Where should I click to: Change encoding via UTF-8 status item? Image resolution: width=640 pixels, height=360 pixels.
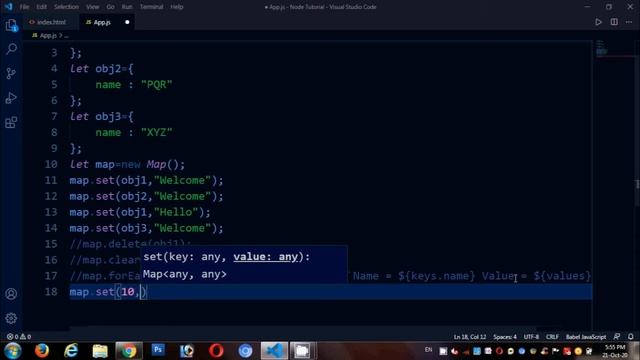click(531, 337)
